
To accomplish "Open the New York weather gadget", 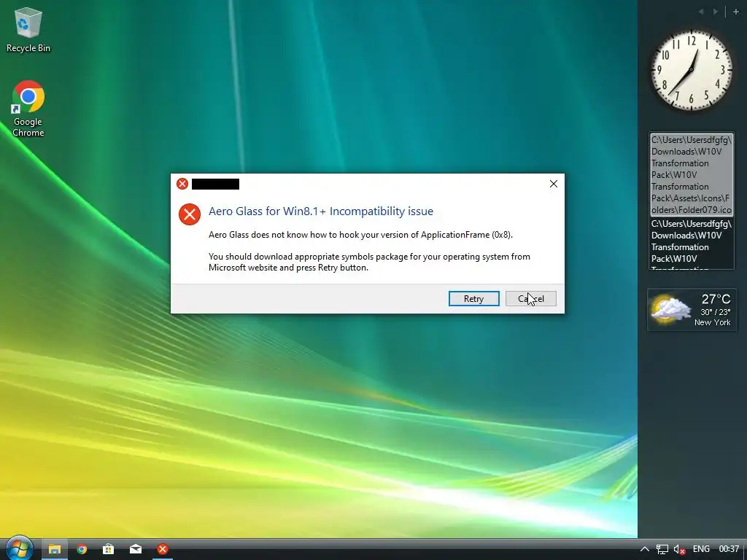I will (x=692, y=310).
